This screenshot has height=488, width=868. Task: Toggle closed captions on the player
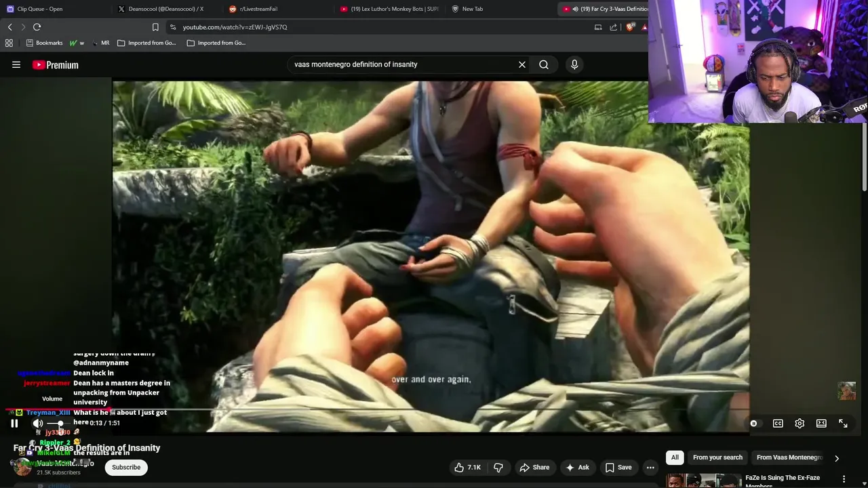[x=778, y=423]
